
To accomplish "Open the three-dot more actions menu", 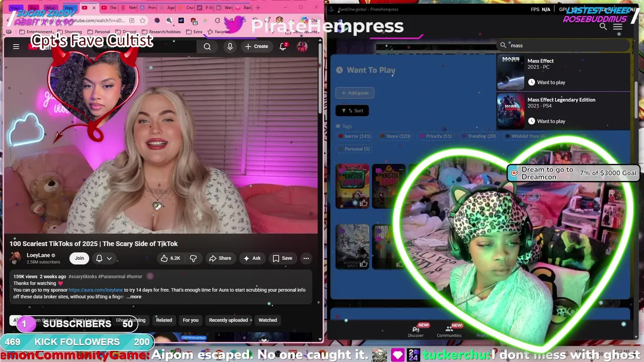I will [x=306, y=258].
